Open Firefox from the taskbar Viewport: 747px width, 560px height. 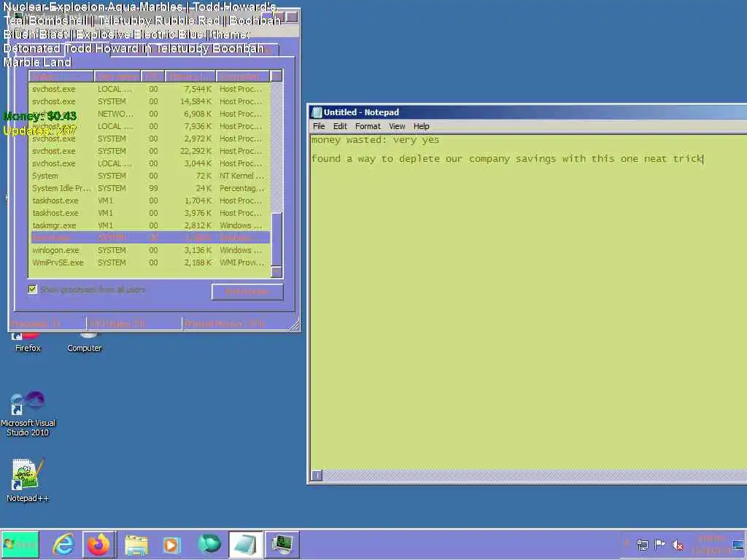point(98,544)
